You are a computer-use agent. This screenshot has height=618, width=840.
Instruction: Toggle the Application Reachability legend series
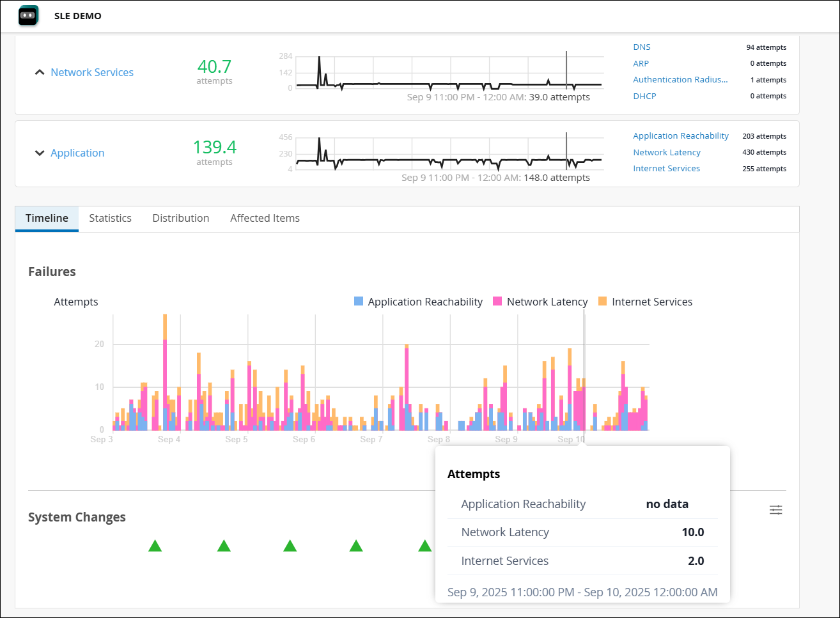pos(424,301)
